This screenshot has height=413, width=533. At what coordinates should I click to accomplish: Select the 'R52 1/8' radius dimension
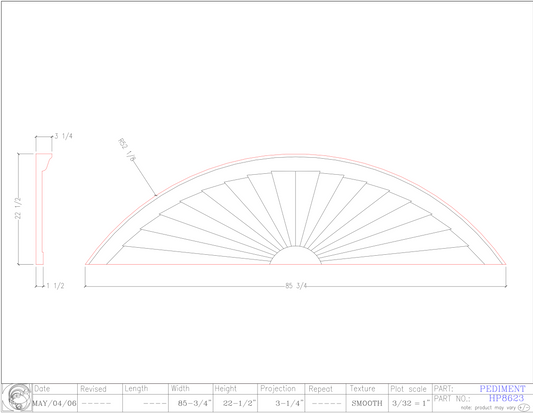[x=126, y=150]
